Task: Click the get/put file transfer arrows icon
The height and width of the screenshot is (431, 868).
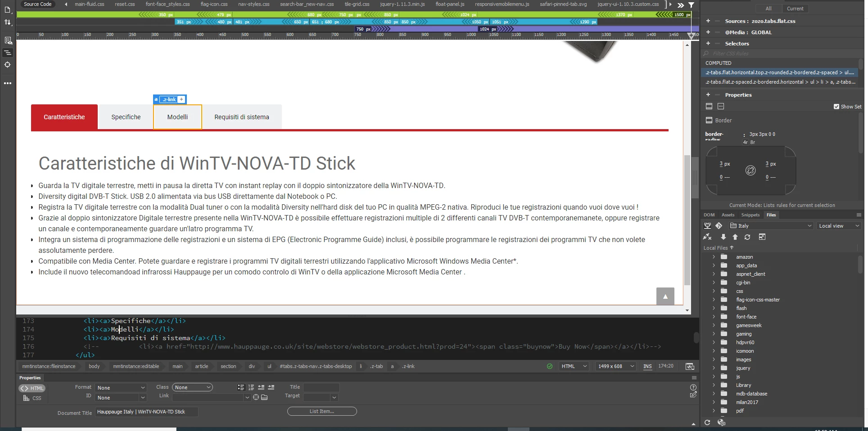Action: (x=8, y=22)
